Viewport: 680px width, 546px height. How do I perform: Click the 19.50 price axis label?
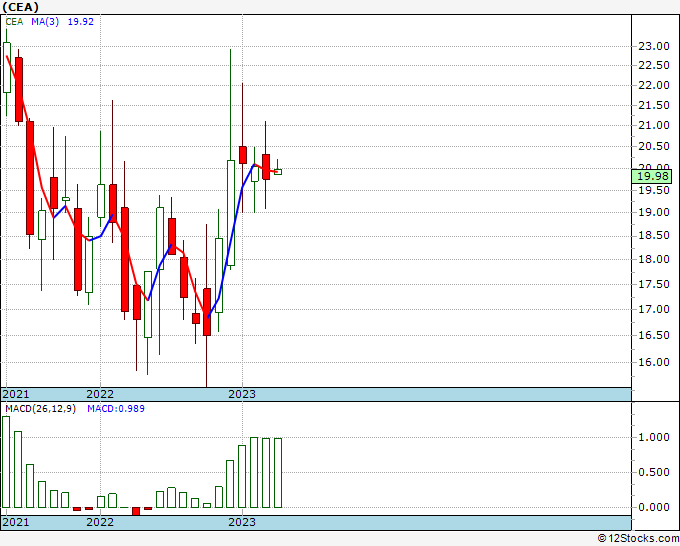(654, 190)
